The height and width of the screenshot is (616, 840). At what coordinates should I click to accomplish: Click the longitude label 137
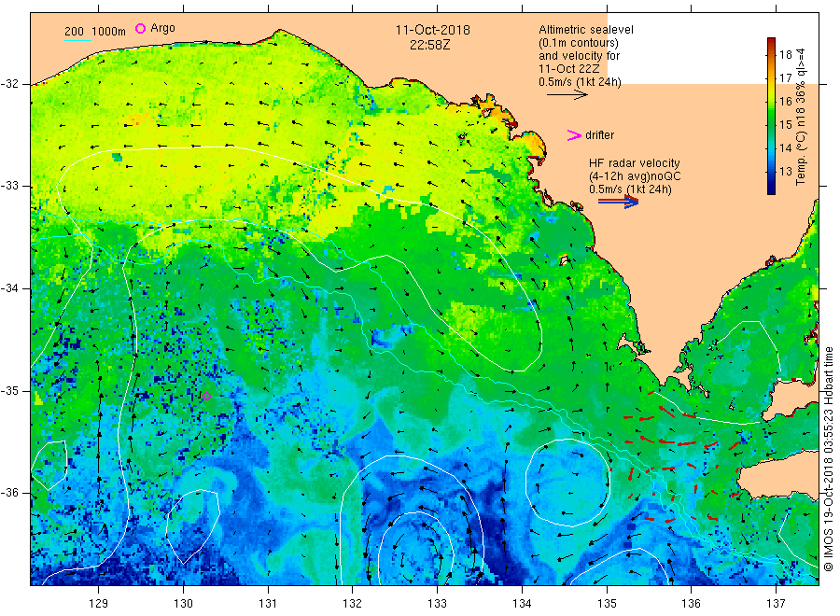(x=776, y=604)
